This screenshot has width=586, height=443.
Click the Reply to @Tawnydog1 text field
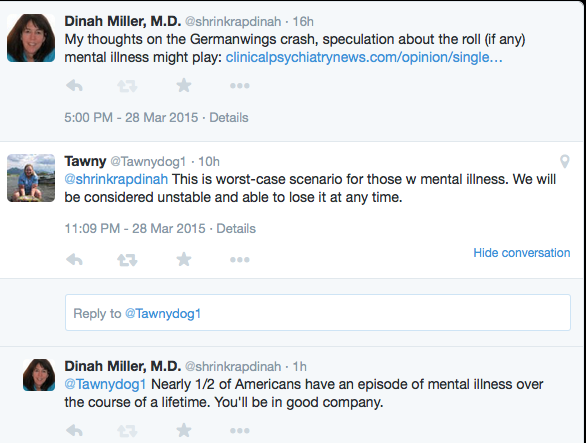[x=318, y=313]
